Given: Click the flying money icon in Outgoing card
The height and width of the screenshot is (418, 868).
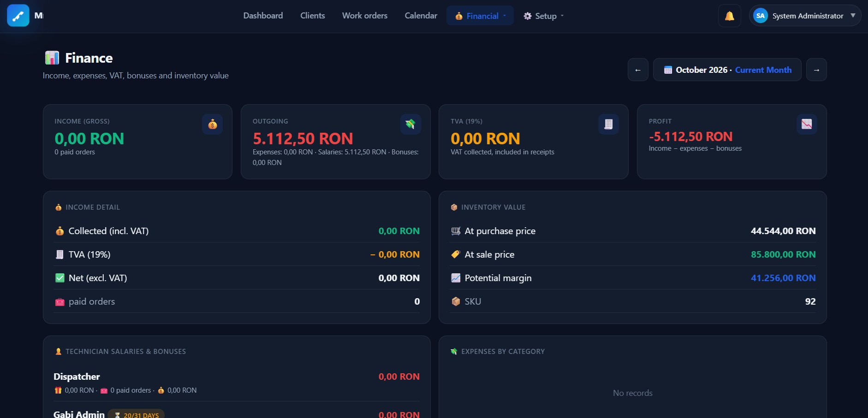Looking at the screenshot, I should coord(410,124).
